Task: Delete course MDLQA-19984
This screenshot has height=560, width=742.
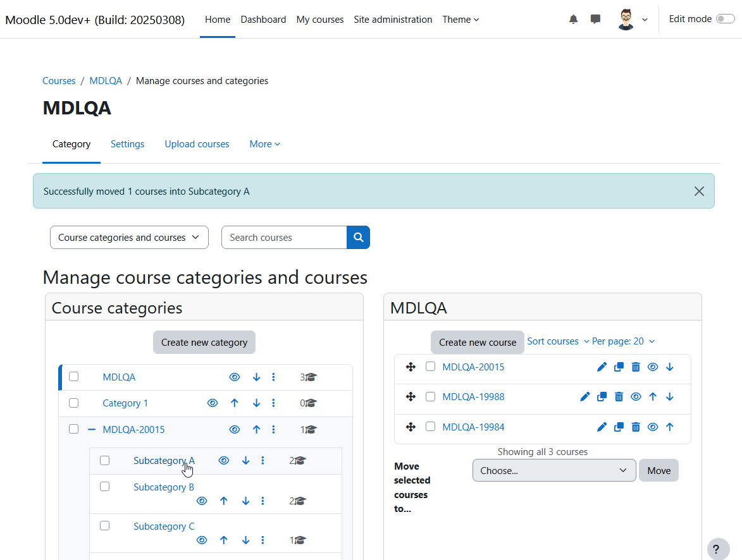Action: pyautogui.click(x=636, y=427)
